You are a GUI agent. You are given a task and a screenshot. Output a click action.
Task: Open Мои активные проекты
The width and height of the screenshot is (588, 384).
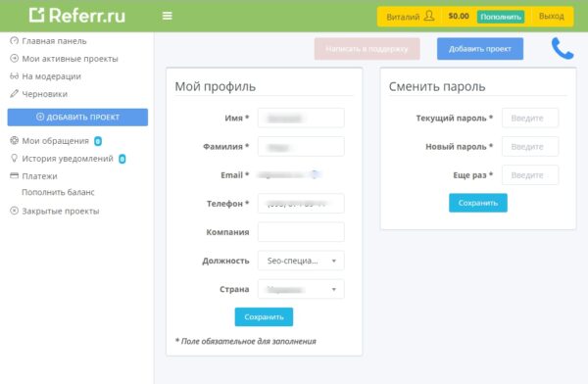click(71, 59)
